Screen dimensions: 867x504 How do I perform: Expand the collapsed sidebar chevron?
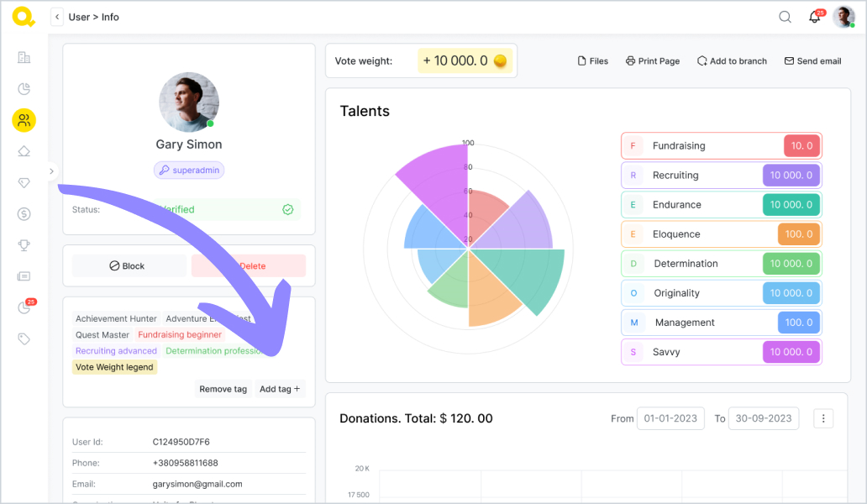point(51,171)
